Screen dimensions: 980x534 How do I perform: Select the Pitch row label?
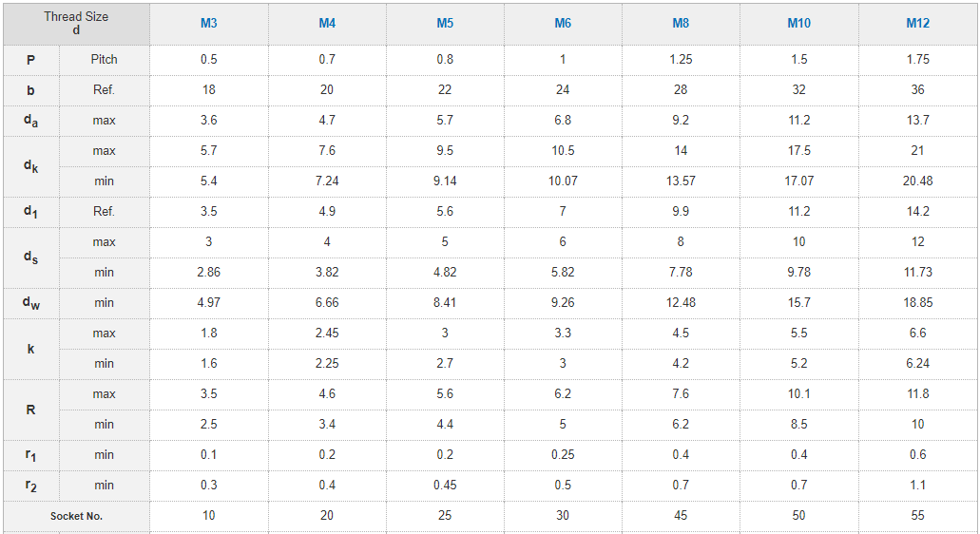(105, 60)
